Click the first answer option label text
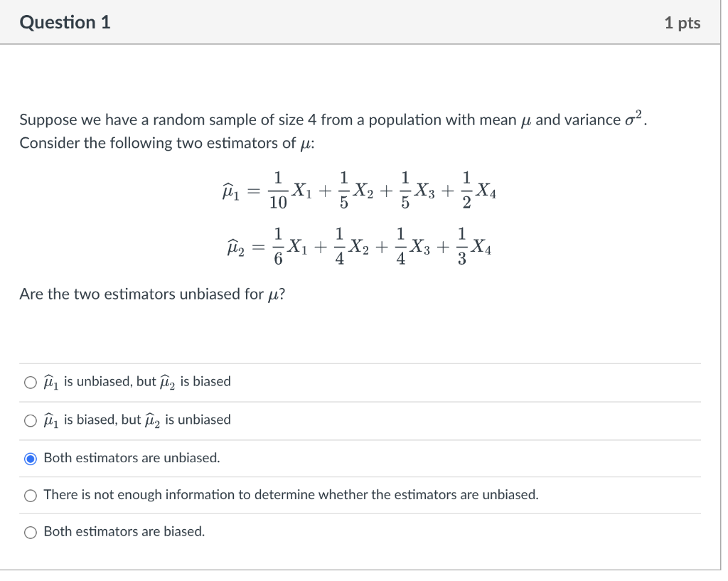This screenshot has height=581, width=728. (137, 381)
